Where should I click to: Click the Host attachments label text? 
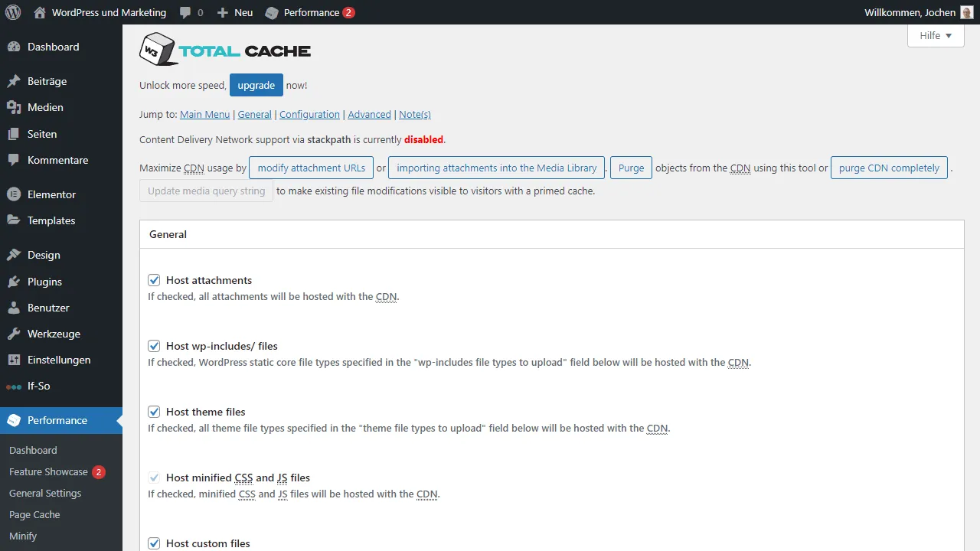point(209,280)
